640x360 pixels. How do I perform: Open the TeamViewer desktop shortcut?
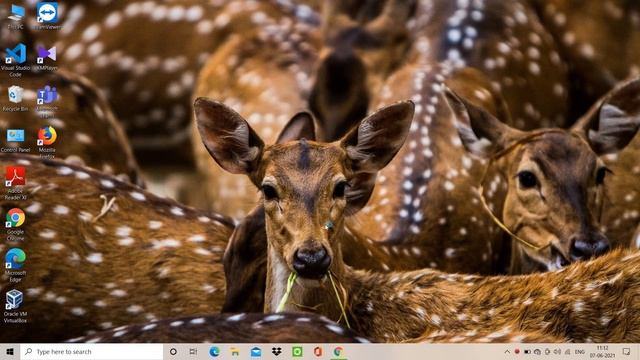point(47,16)
